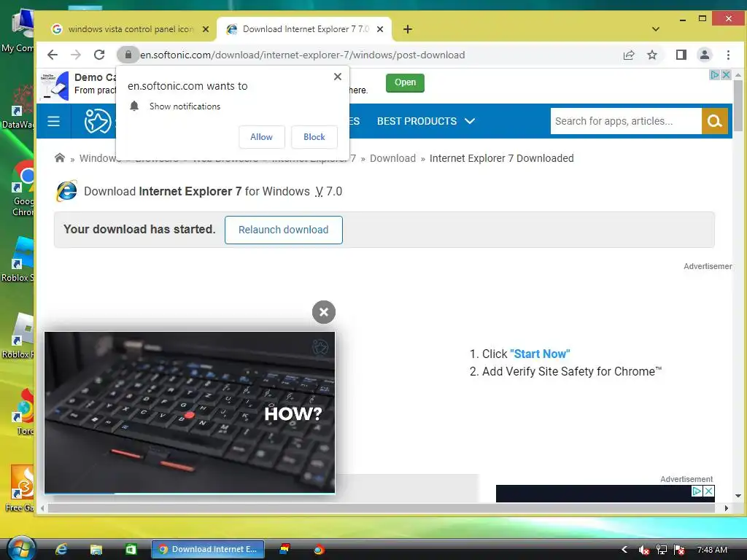Select the Download Internet Explorer 7 tab

point(305,29)
